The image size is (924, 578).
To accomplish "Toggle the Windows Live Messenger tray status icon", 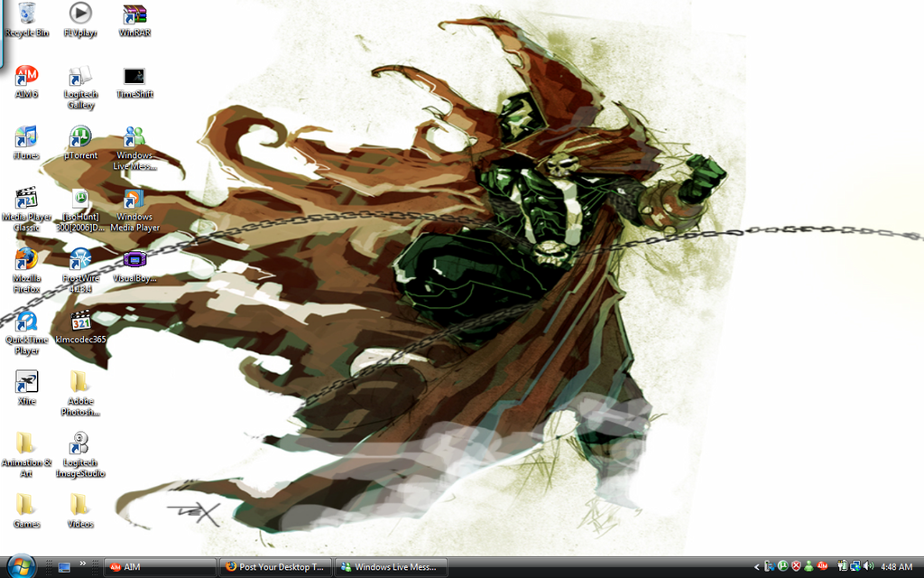I will click(808, 567).
